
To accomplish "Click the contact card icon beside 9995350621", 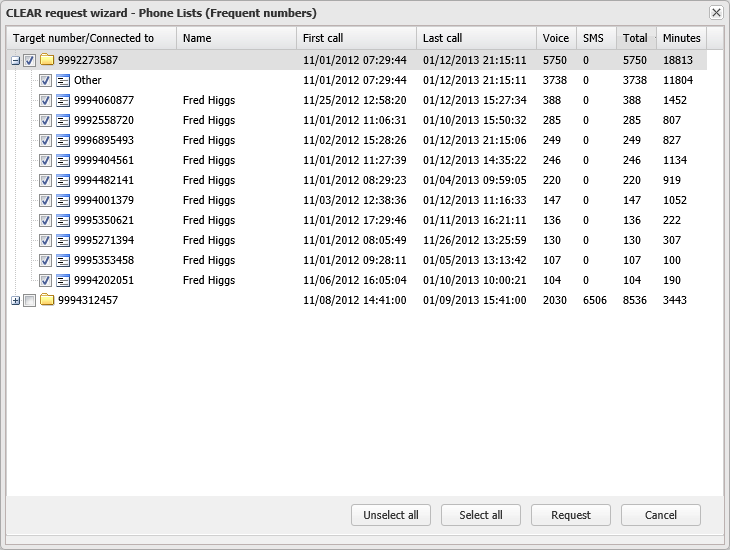I will (62, 220).
